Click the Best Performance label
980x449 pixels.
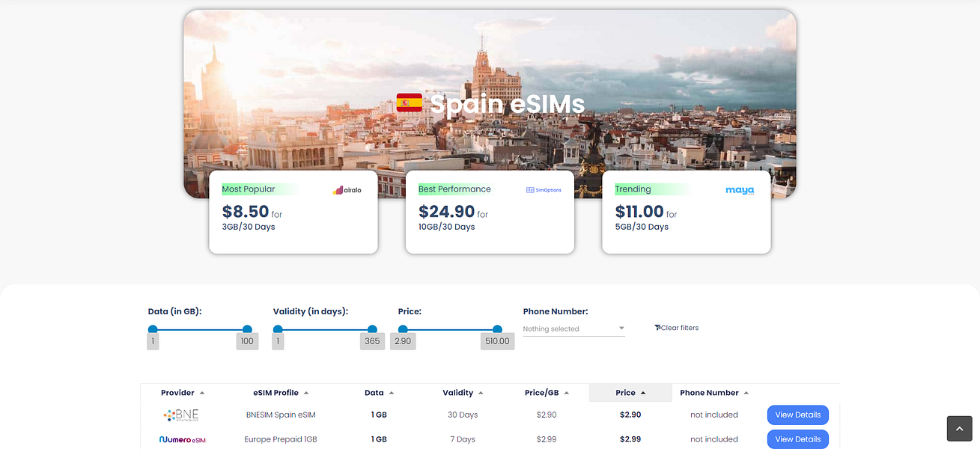pyautogui.click(x=454, y=189)
